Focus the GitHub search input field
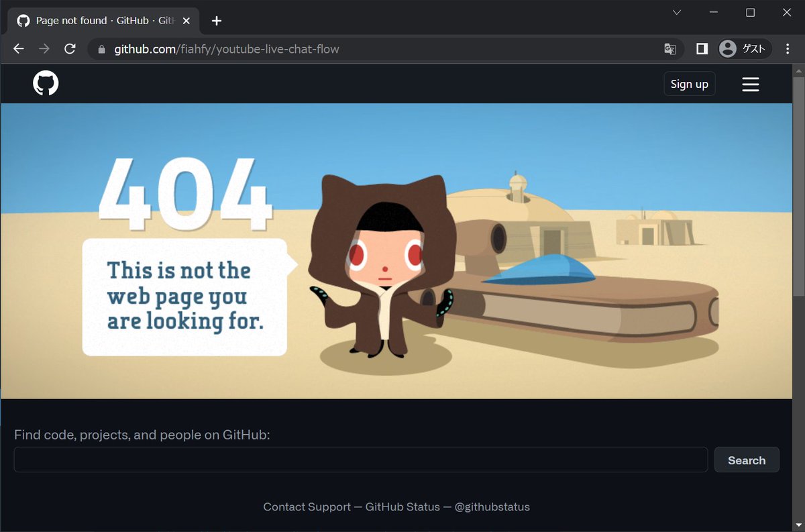Viewport: 805px width, 532px height. 361,460
